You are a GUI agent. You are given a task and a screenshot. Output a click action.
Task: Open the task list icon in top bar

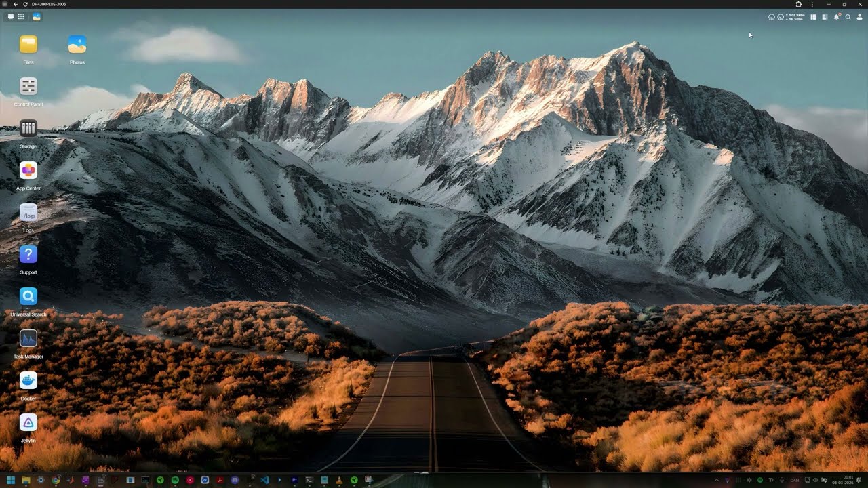(x=825, y=17)
